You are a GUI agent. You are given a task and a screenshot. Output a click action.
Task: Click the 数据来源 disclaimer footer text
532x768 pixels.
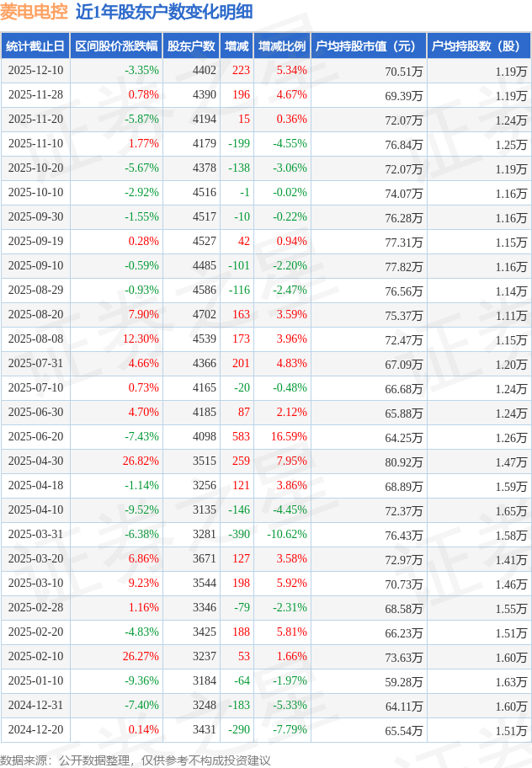point(136,760)
